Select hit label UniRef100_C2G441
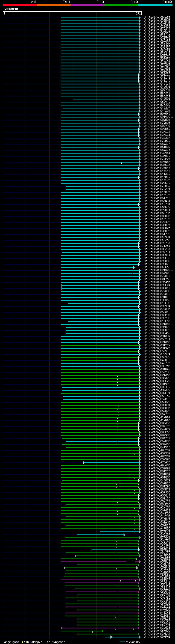 [x=157, y=583]
